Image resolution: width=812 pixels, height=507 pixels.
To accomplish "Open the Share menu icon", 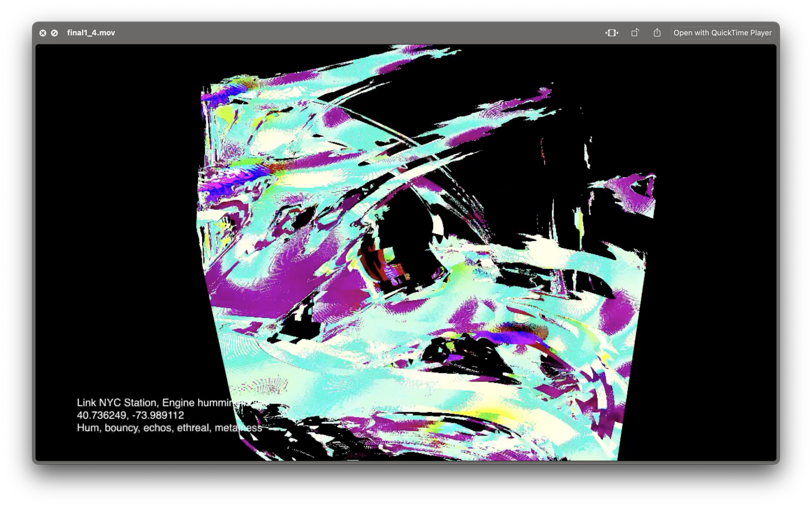I will (657, 33).
